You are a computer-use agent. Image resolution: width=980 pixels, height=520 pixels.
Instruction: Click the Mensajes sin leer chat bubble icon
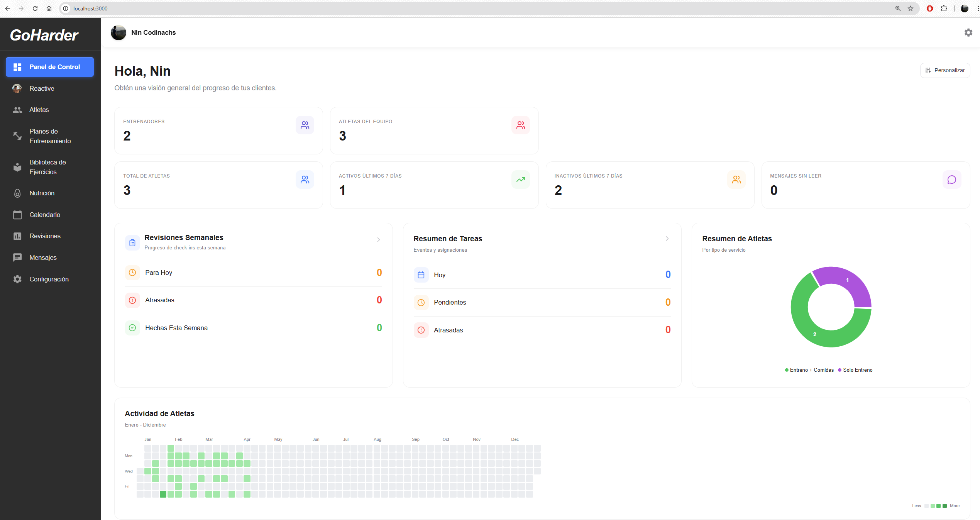952,180
